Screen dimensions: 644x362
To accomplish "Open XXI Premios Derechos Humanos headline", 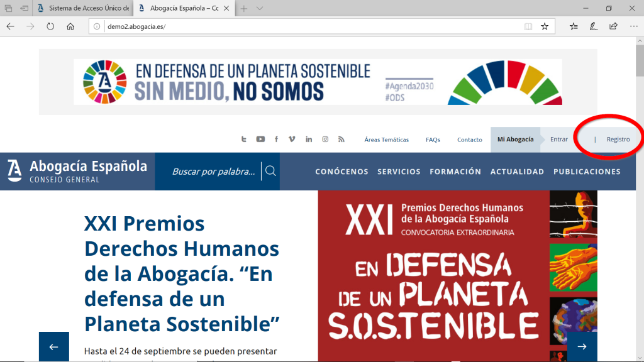I will point(182,273).
